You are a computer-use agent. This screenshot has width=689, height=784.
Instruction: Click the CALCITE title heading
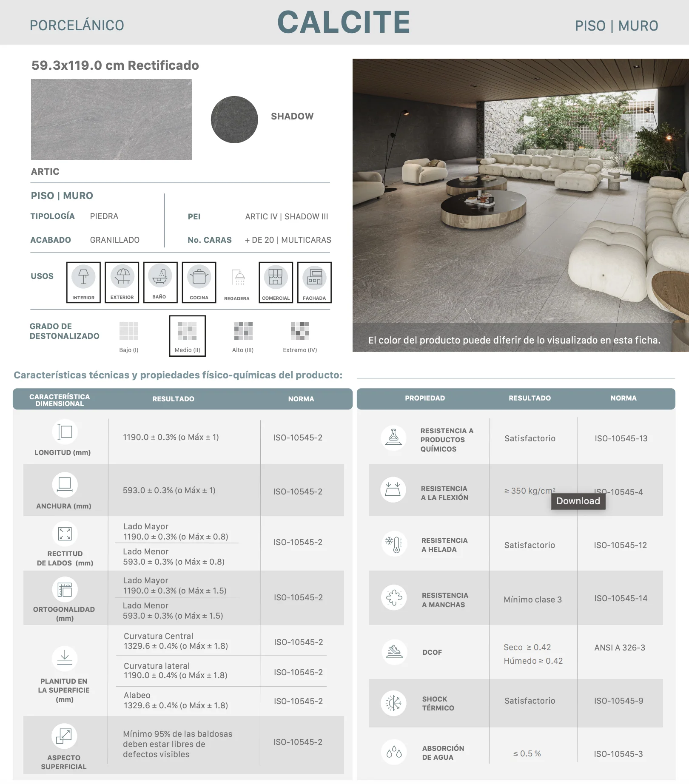[344, 22]
